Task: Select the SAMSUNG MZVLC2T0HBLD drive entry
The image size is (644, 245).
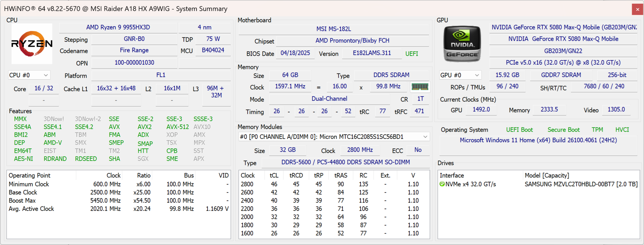Action: click(581, 184)
